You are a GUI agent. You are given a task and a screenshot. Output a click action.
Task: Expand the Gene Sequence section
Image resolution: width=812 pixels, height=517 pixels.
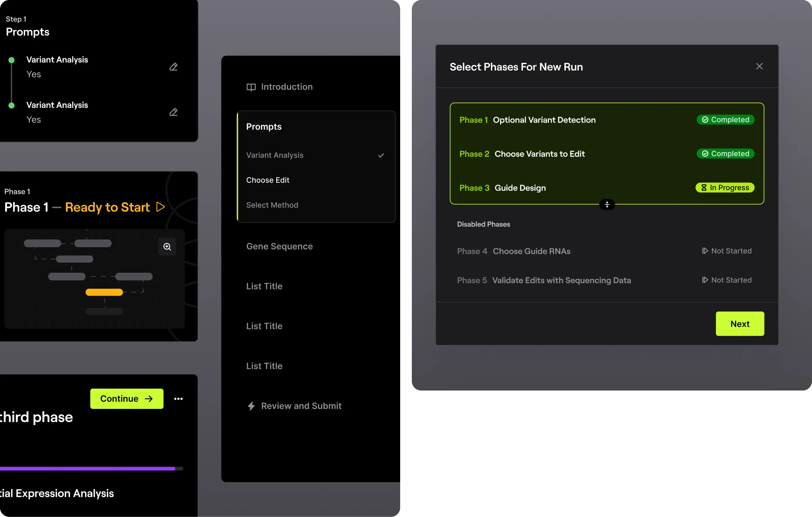[279, 246]
